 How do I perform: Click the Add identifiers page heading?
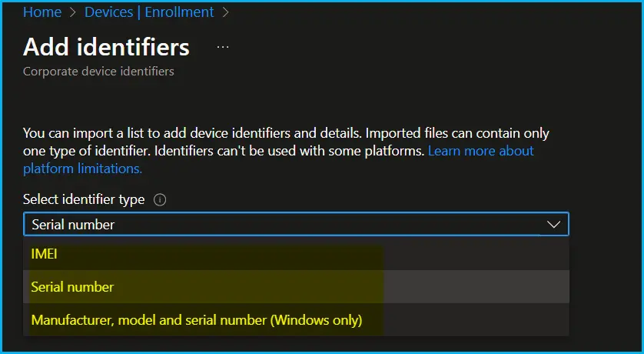pos(106,47)
